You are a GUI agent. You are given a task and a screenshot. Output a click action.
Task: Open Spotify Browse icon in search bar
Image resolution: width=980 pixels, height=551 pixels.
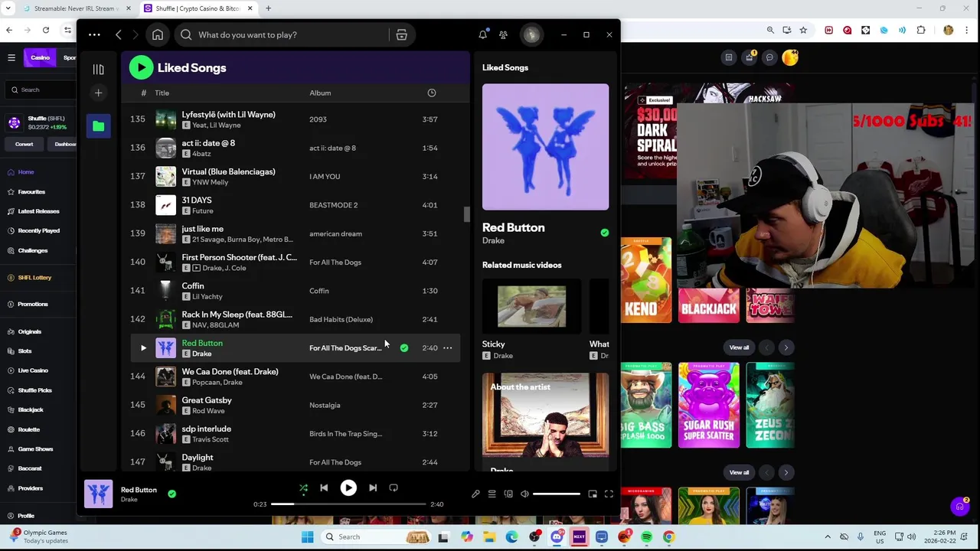401,34
